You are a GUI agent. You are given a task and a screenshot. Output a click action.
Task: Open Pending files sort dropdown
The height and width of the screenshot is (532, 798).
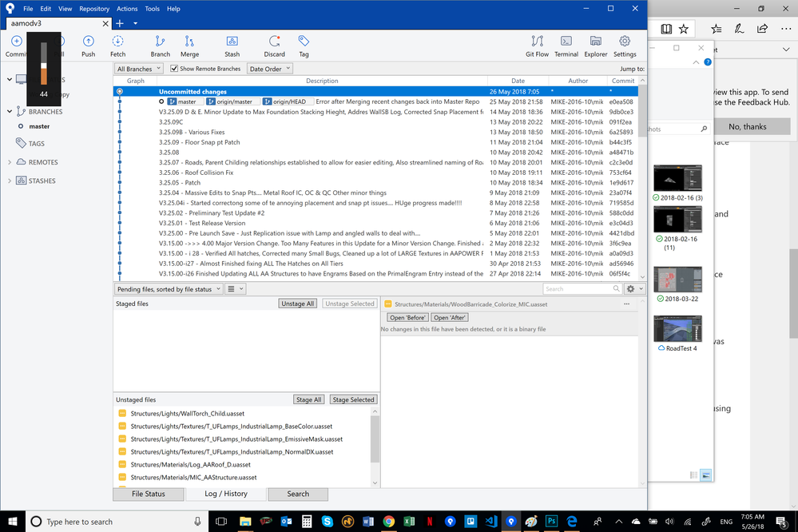[169, 288]
